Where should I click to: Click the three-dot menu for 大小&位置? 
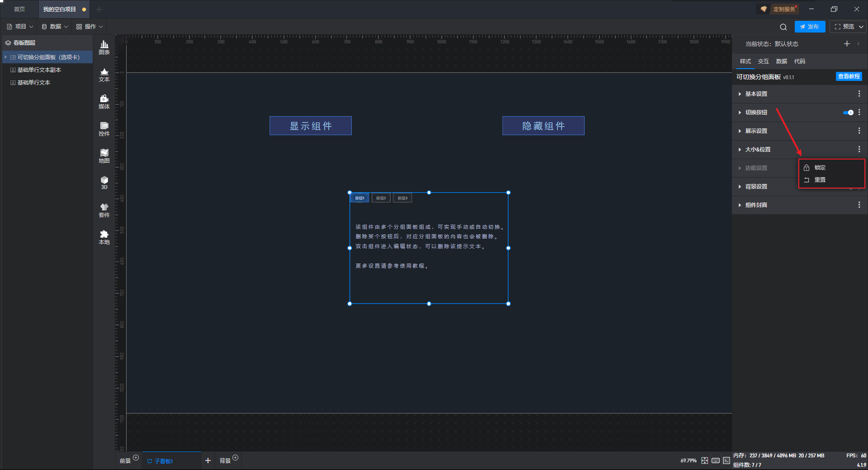coord(859,149)
